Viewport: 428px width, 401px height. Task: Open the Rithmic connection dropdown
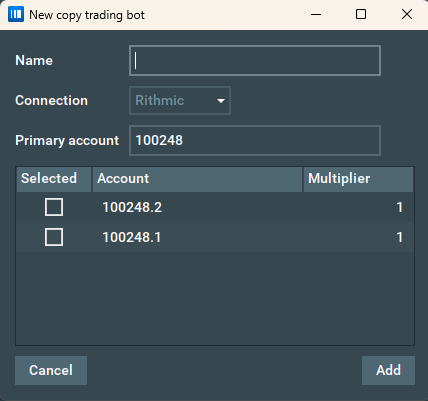coord(180,100)
